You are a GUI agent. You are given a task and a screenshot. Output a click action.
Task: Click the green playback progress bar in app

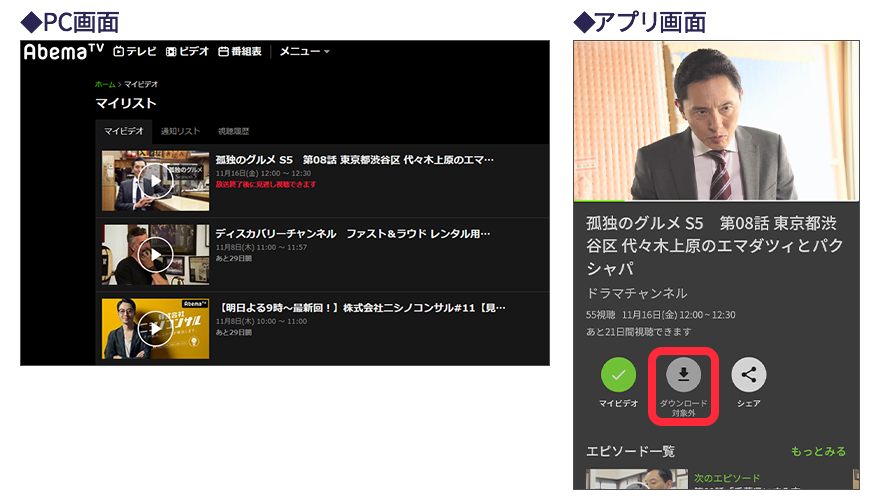point(599,200)
